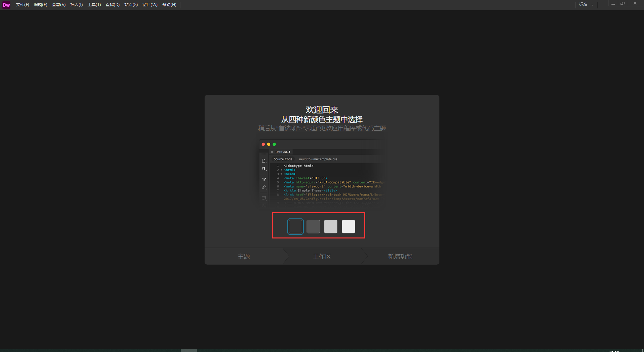The height and width of the screenshot is (352, 644).
Task: Select the white theme swatch
Action: click(x=348, y=226)
